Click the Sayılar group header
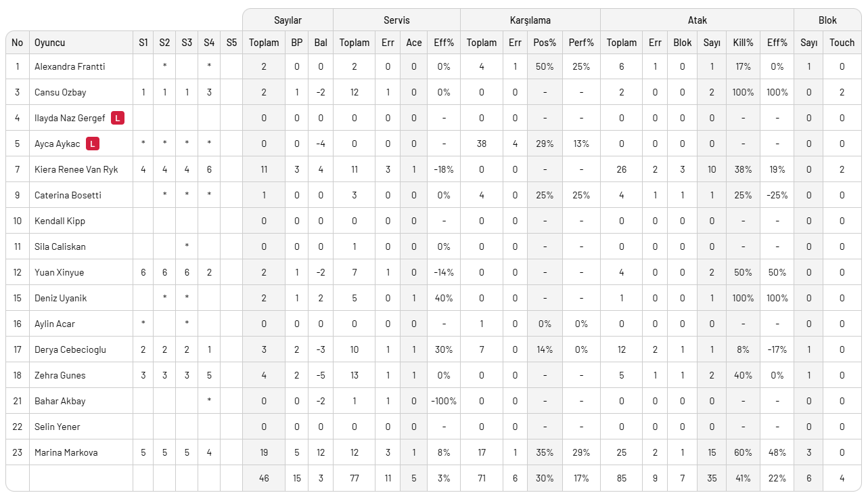Viewport: 868px width, 495px height. coord(288,20)
